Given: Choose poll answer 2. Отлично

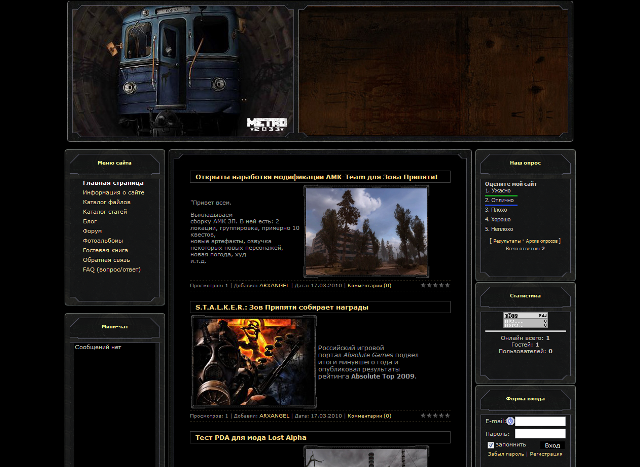Looking at the screenshot, I should point(499,200).
